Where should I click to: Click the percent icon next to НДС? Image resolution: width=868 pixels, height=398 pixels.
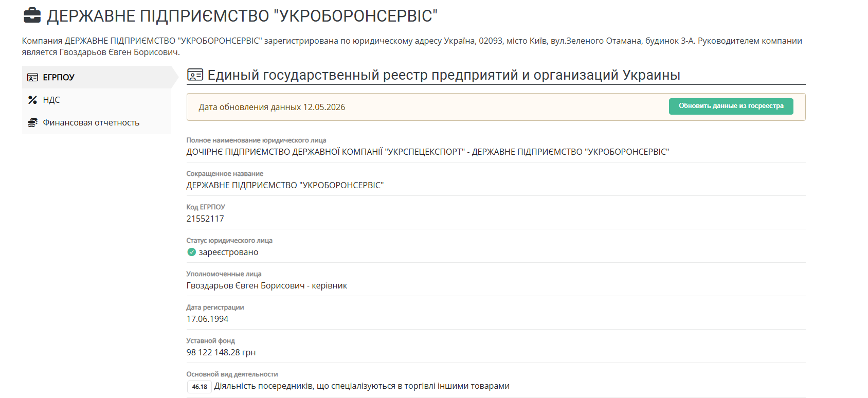(32, 100)
